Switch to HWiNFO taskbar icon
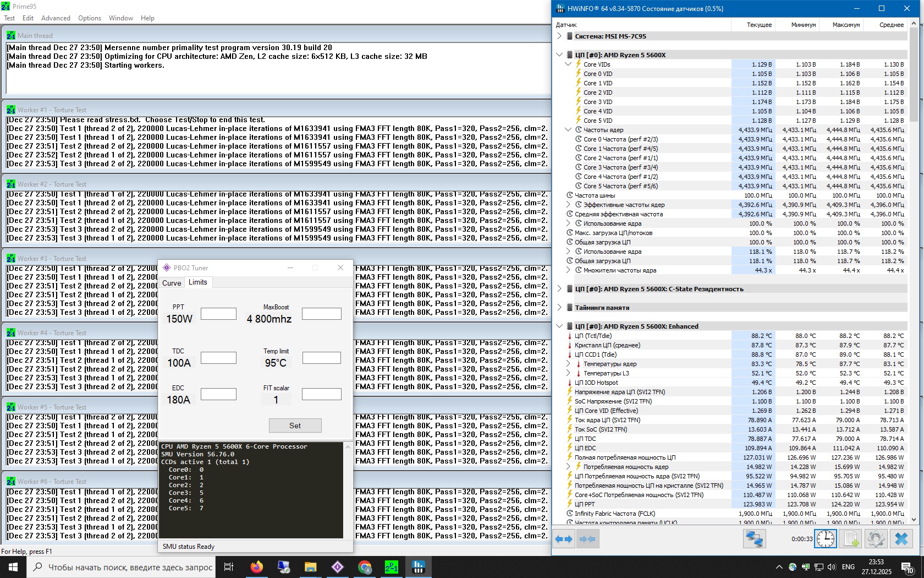This screenshot has height=578, width=924. [x=419, y=567]
